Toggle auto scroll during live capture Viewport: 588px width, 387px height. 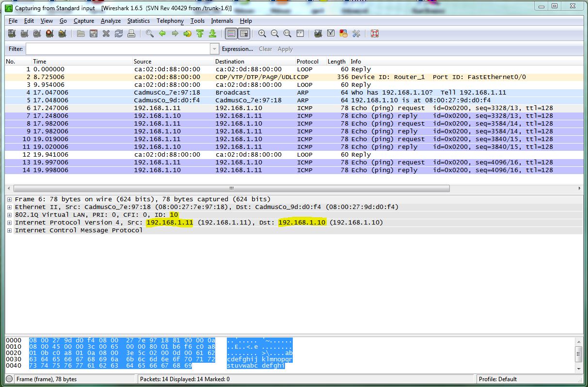tap(244, 33)
